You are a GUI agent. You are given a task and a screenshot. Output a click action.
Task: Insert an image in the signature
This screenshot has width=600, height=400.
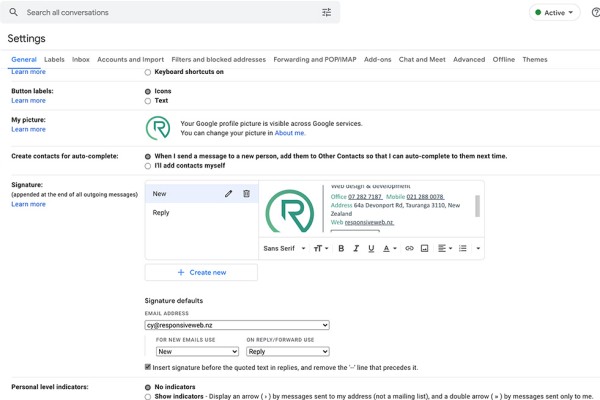point(424,248)
